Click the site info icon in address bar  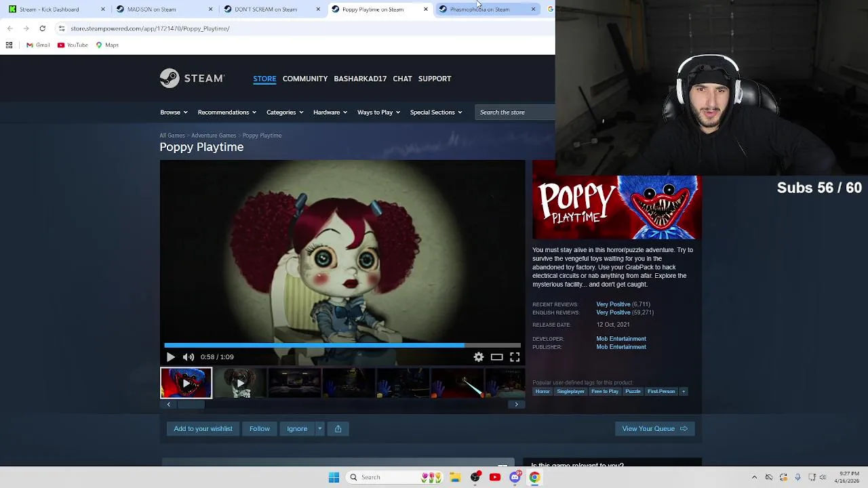62,28
